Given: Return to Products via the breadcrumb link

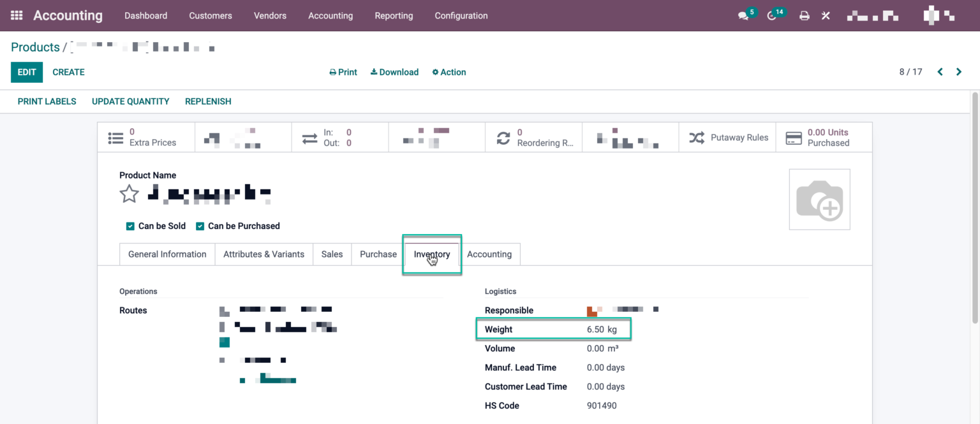Looking at the screenshot, I should tap(35, 47).
